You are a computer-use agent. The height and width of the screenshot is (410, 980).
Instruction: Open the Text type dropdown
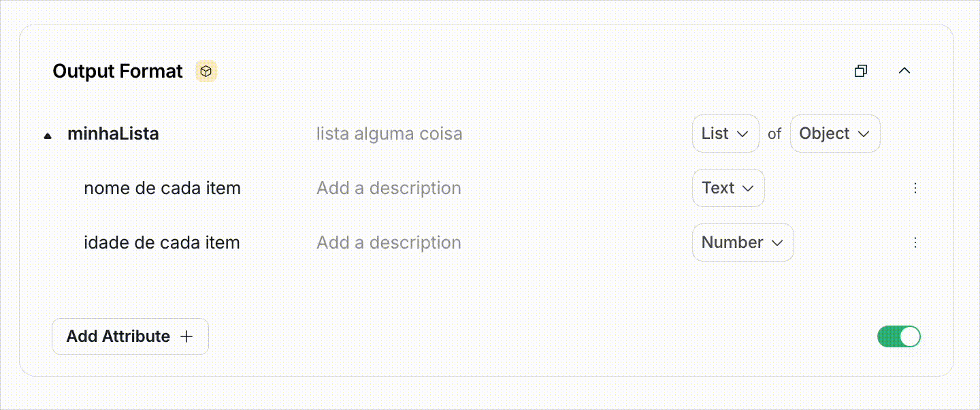click(x=728, y=188)
